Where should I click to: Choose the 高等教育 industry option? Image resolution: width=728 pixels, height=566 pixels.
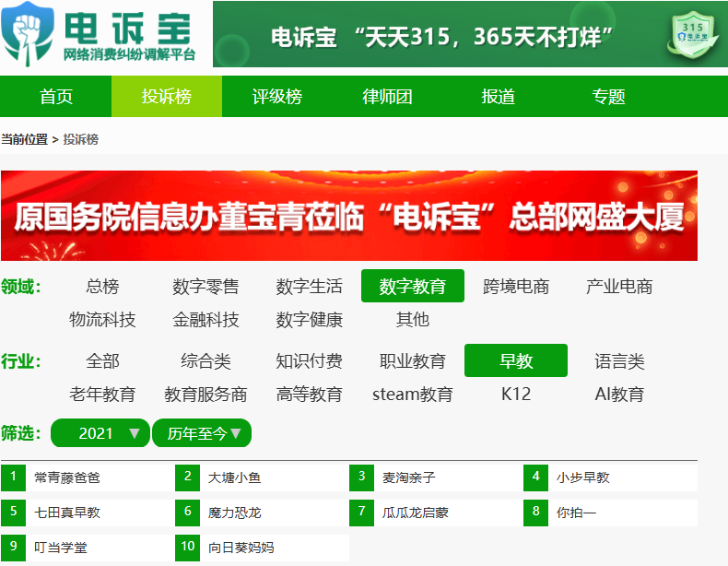(x=310, y=395)
